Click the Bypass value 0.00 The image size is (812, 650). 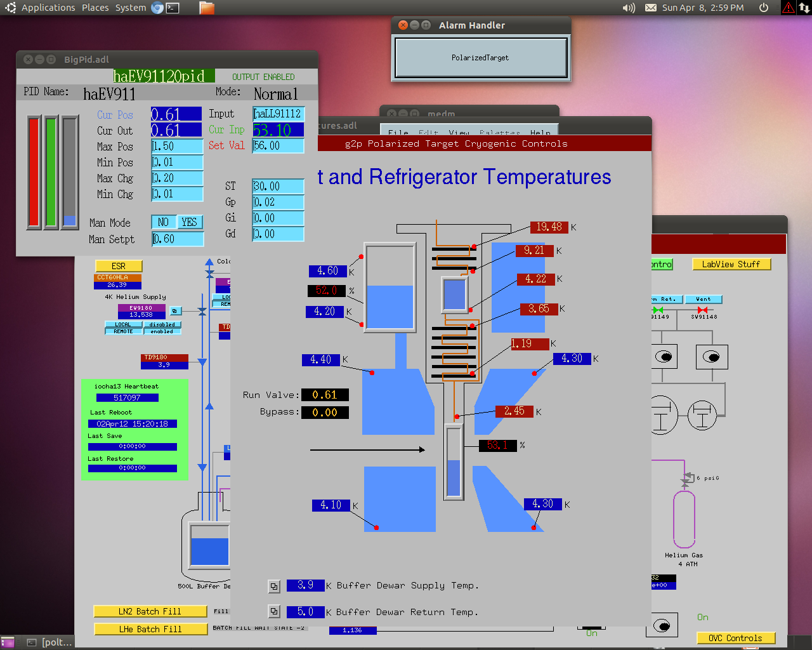tap(325, 412)
